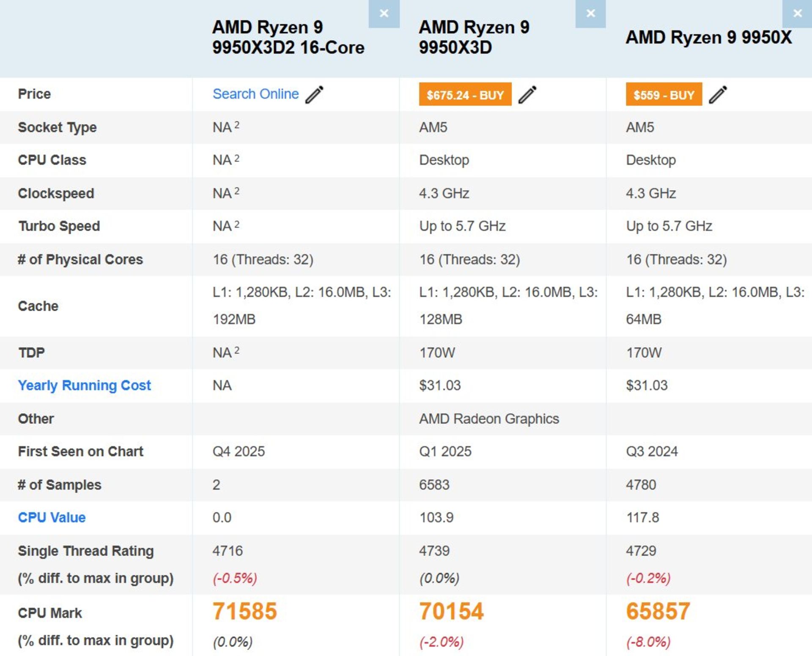
Task: Select the AMD Radeon Graphics entry
Action: pyautogui.click(x=488, y=418)
